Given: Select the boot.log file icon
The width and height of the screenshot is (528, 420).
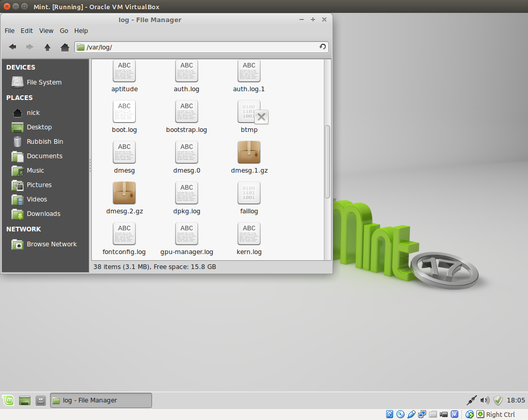Looking at the screenshot, I should pyautogui.click(x=124, y=111).
